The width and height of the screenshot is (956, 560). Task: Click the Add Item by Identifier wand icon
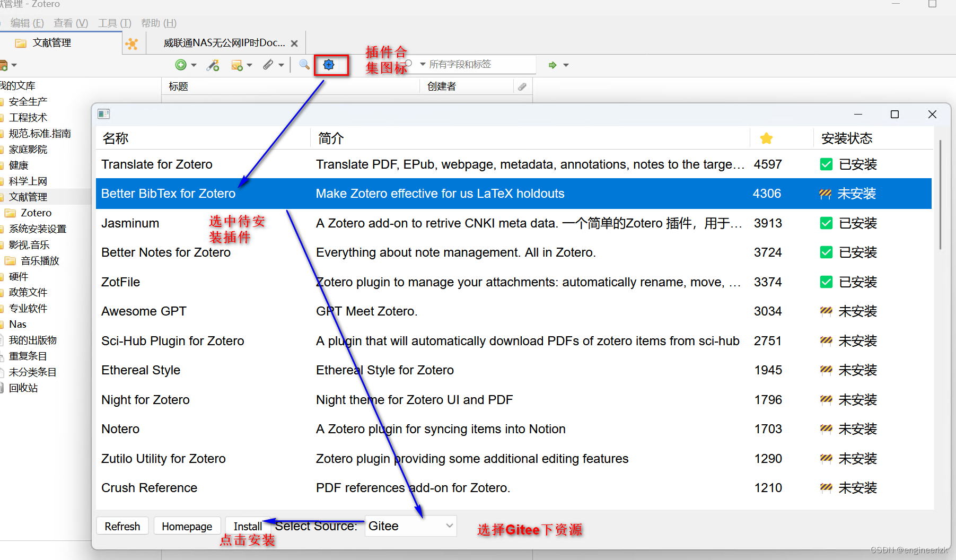(213, 65)
